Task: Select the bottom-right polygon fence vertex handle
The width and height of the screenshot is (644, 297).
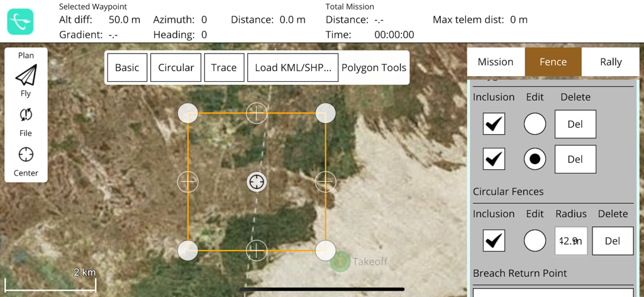Action: [326, 250]
